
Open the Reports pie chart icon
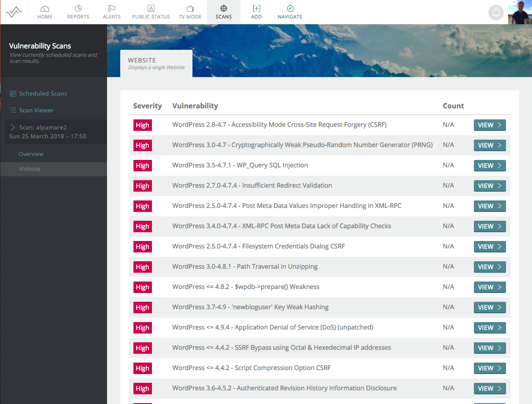coord(78,8)
